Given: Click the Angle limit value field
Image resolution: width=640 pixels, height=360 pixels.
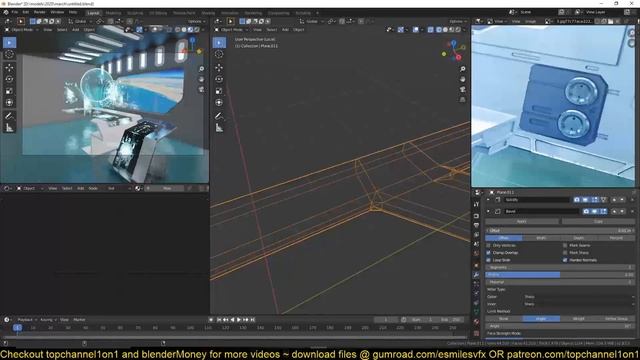Looking at the screenshot, I should 560,326.
